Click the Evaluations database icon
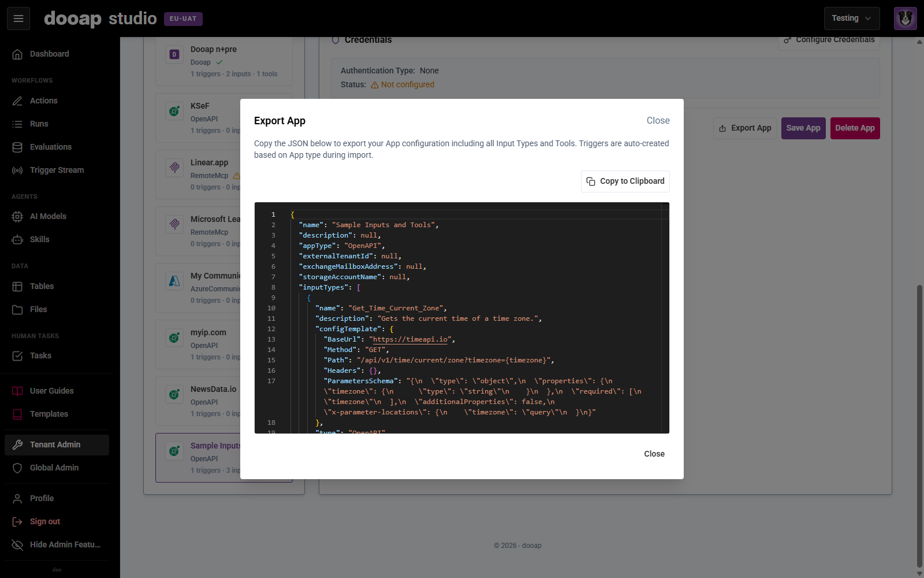Screen dimensions: 924x578 (17, 147)
